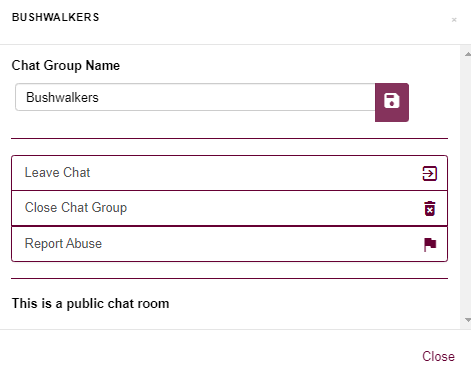Focus the Chat Group Name input field
This screenshot has height=380, width=471.
[195, 97]
